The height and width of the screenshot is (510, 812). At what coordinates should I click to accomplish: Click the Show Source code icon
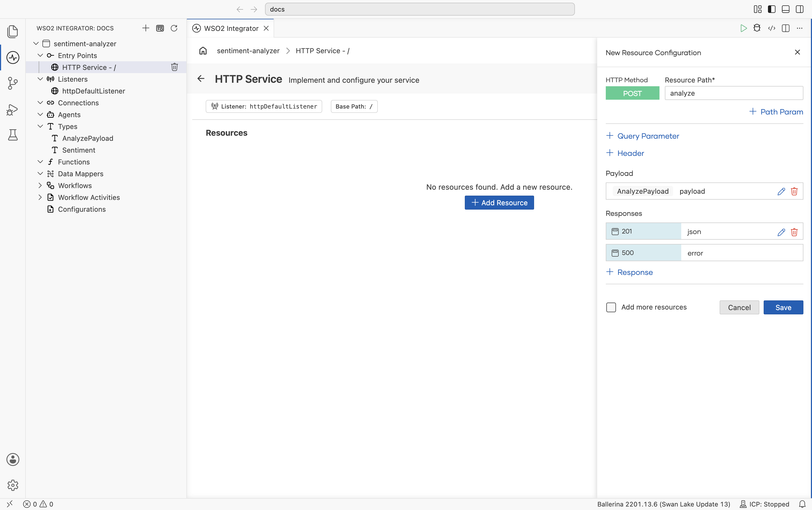click(x=771, y=28)
